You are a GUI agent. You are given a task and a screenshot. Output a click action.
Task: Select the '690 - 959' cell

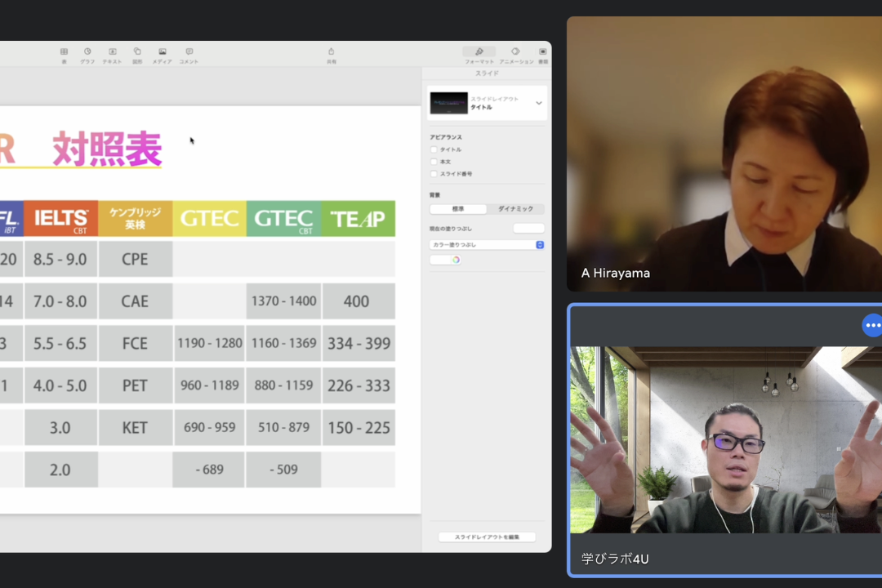point(209,428)
